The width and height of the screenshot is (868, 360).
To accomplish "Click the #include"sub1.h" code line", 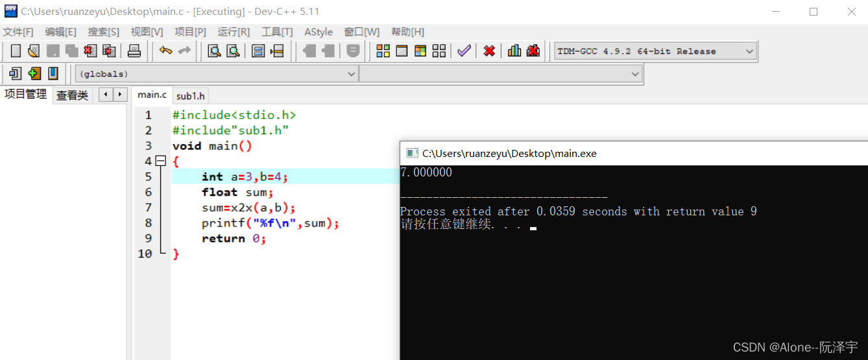I will tap(230, 130).
